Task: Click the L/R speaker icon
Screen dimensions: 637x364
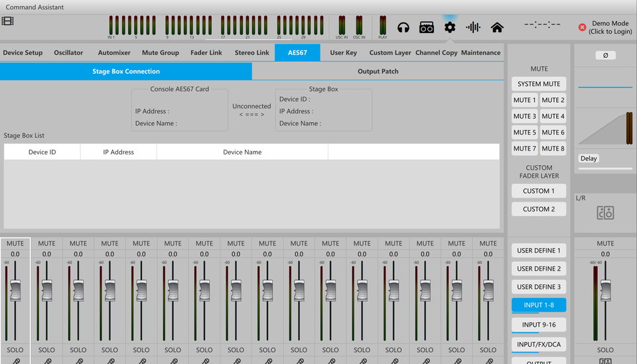Action: [x=605, y=213]
